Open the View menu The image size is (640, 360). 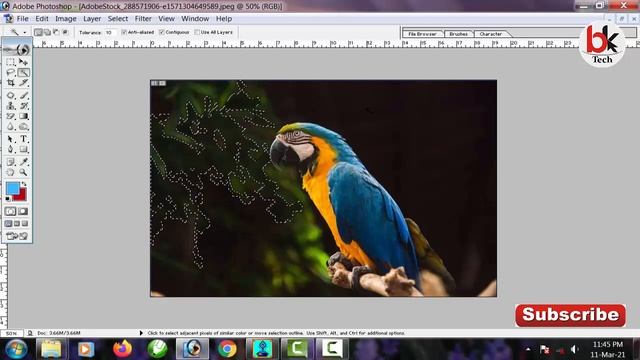166,19
